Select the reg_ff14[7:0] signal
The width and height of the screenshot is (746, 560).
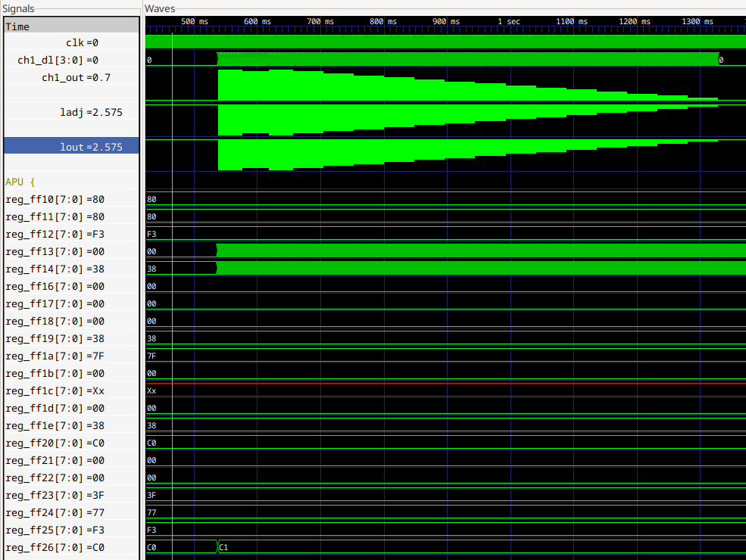(55, 269)
